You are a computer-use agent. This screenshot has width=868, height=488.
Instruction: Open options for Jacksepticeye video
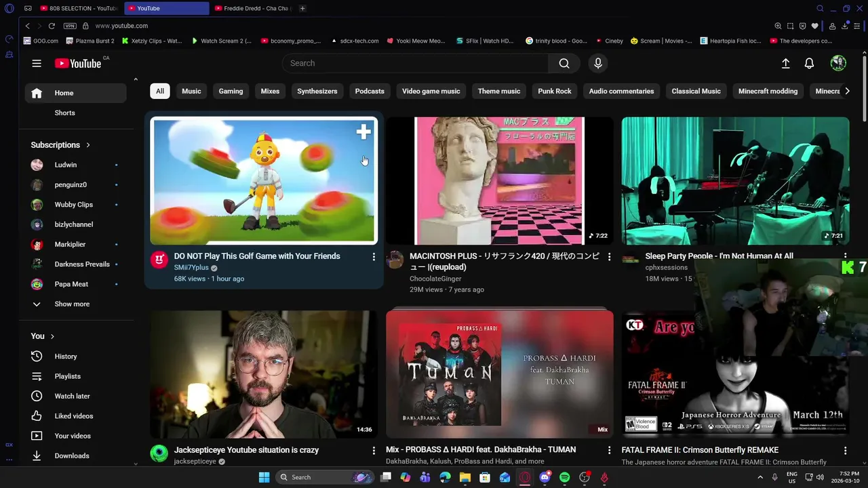374,451
